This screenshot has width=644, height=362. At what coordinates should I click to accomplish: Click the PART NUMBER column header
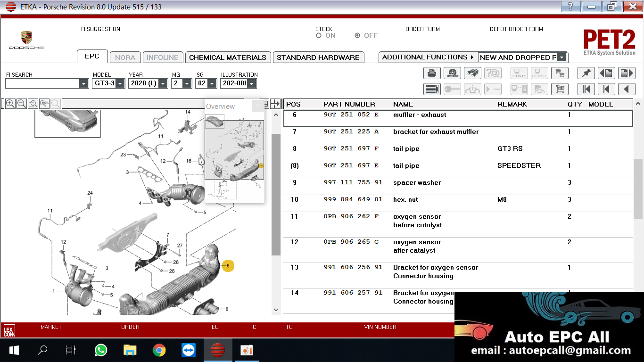pos(349,104)
